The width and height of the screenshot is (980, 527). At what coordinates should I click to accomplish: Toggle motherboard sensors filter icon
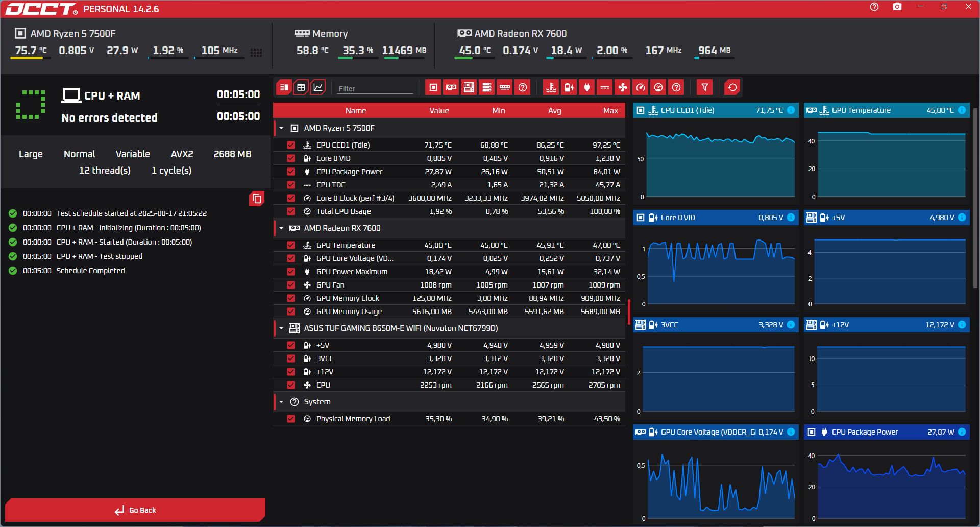(x=469, y=87)
